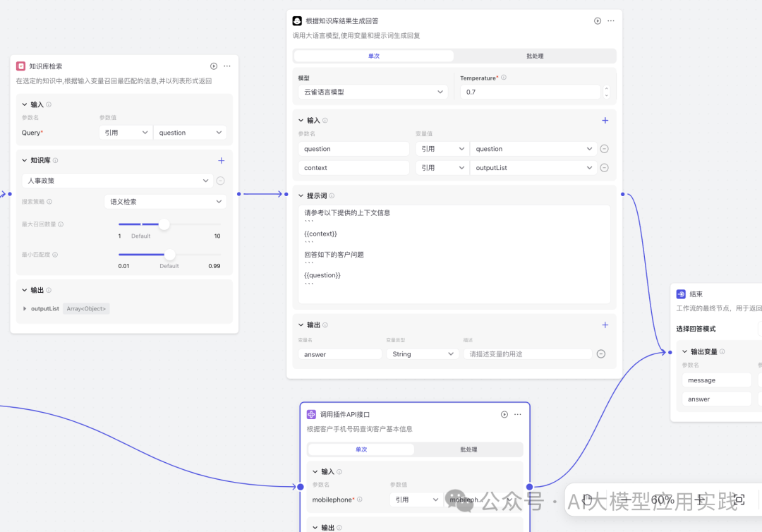Remove the context input parameter row
The image size is (762, 532).
click(x=604, y=168)
